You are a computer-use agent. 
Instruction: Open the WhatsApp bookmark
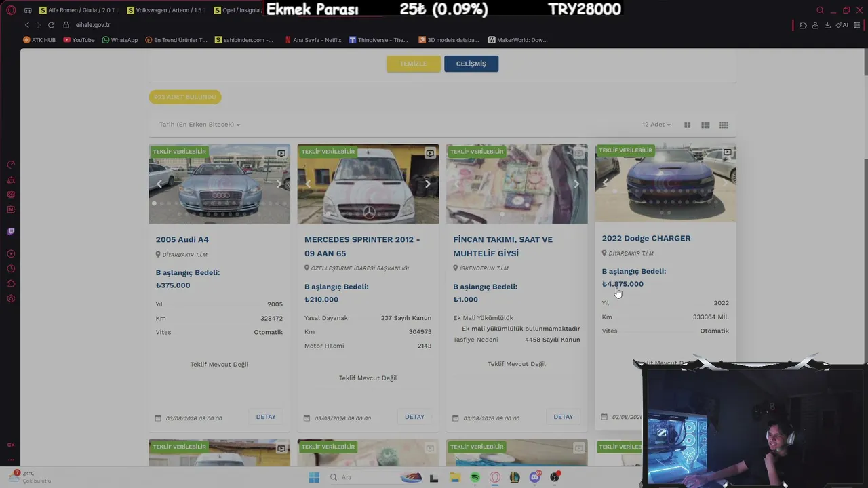click(x=120, y=40)
